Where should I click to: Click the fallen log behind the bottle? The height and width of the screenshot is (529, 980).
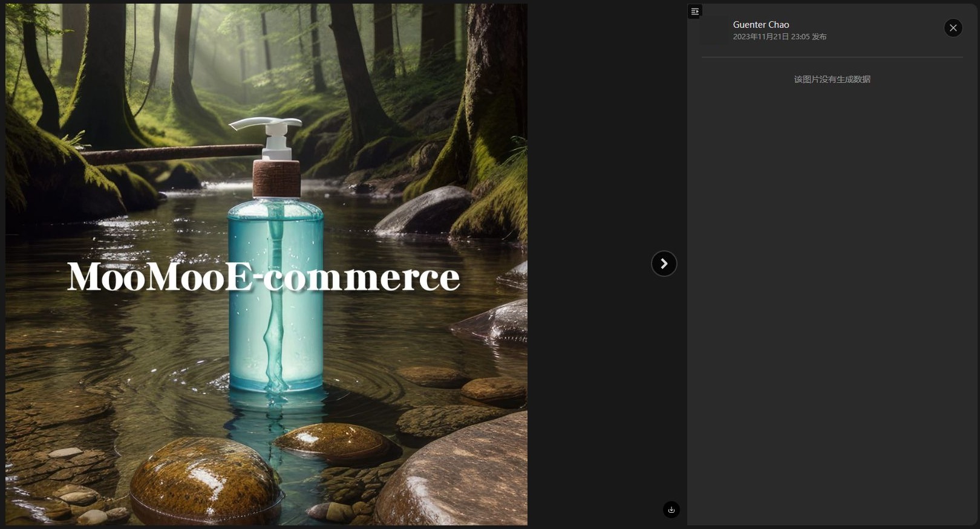click(x=169, y=153)
